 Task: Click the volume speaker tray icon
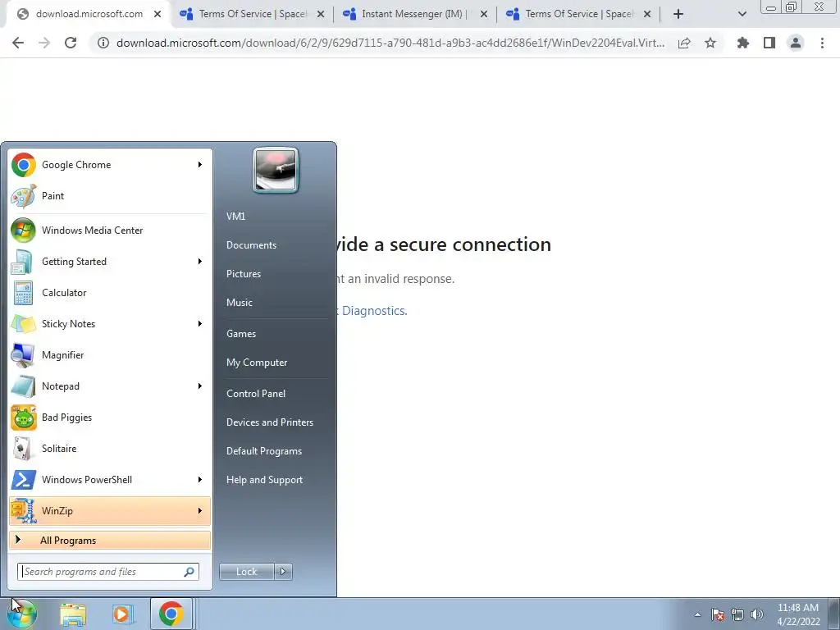click(757, 614)
